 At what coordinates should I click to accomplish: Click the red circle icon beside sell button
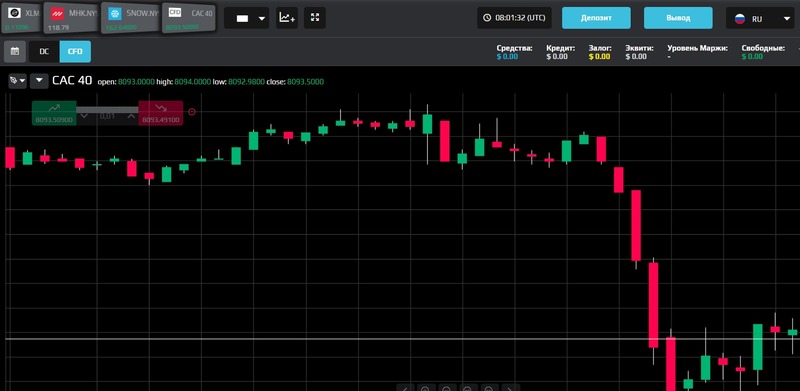click(x=192, y=112)
